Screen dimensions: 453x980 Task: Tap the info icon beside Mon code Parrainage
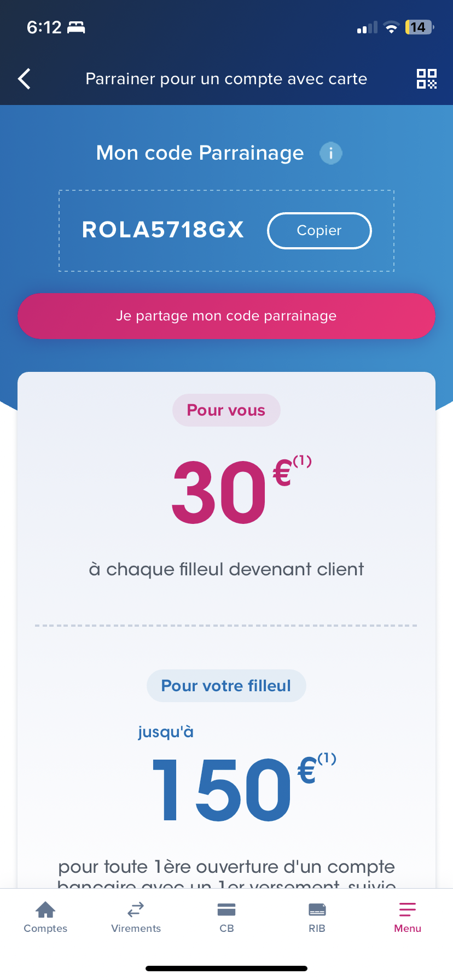pos(331,153)
